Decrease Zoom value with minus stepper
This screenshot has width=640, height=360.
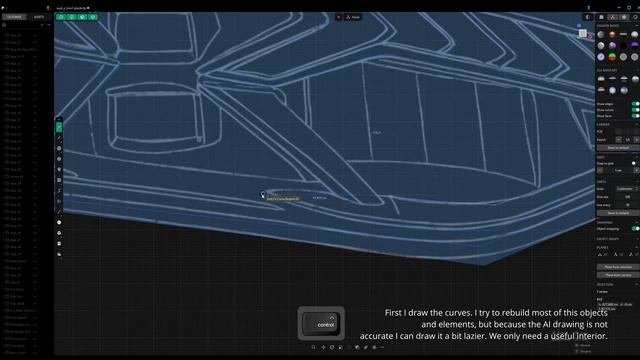[x=618, y=140]
